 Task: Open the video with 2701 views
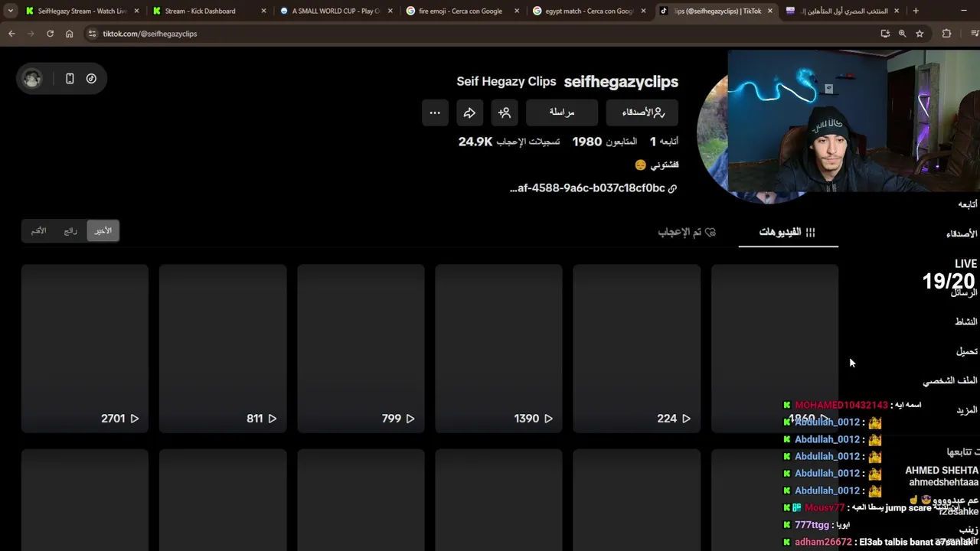point(85,349)
